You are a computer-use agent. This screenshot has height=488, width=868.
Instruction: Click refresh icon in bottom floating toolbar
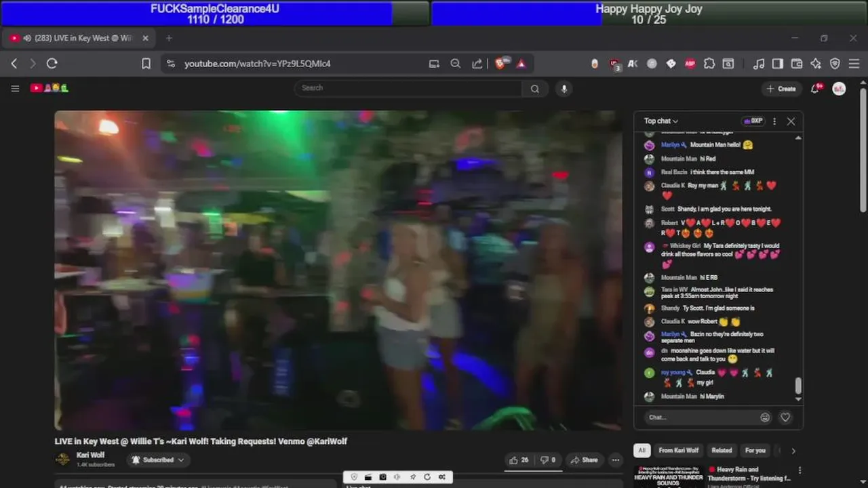[427, 477]
